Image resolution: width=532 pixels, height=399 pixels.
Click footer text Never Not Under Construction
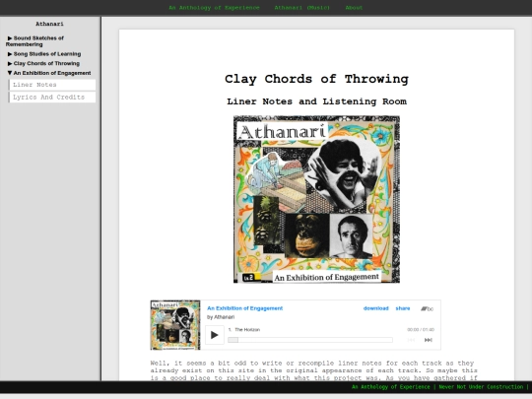pos(481,387)
